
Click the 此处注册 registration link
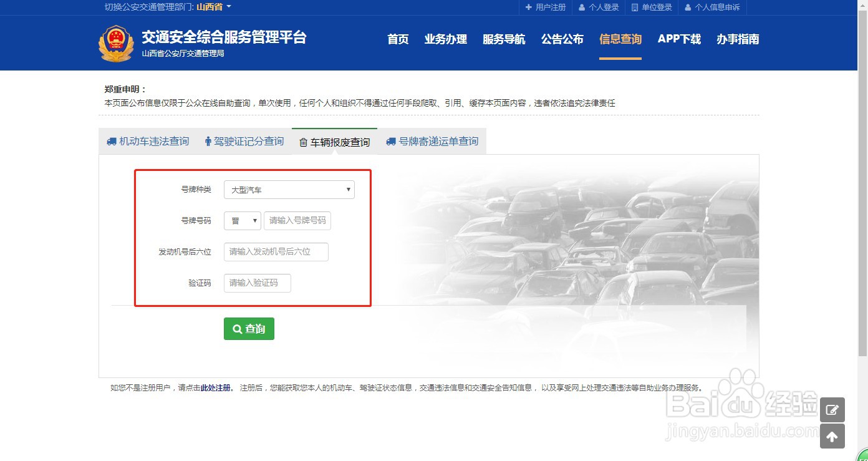tap(215, 387)
